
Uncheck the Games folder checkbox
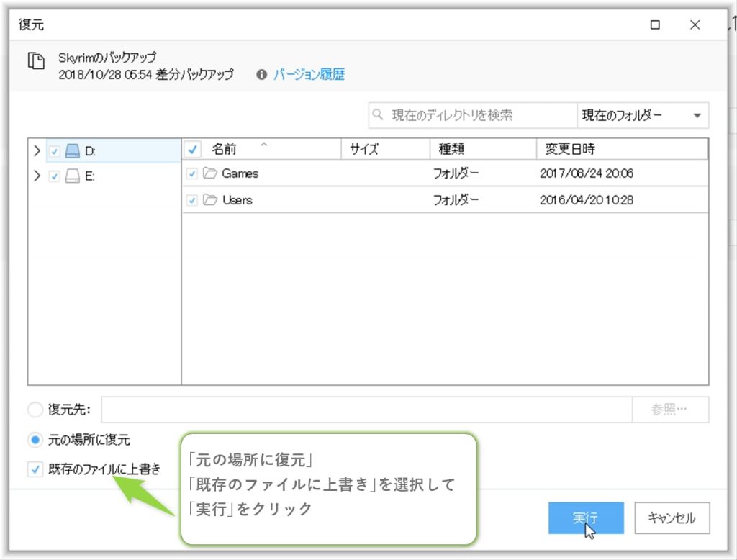[x=192, y=173]
